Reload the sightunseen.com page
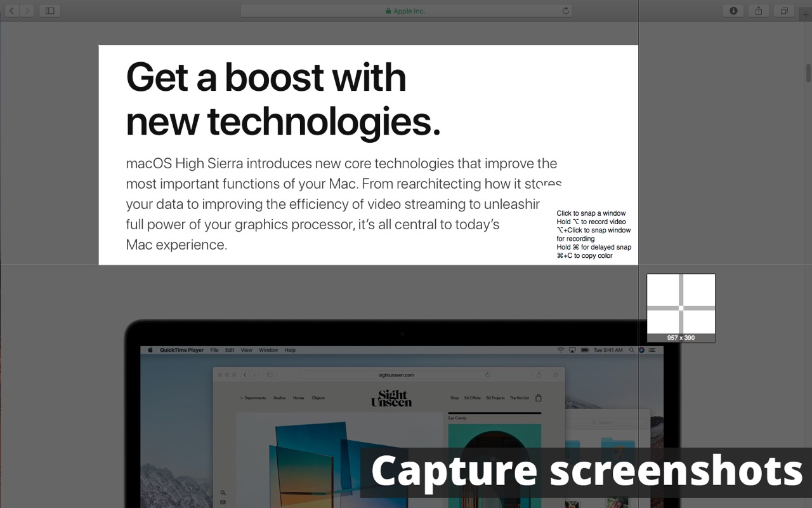812x508 pixels. point(487,375)
